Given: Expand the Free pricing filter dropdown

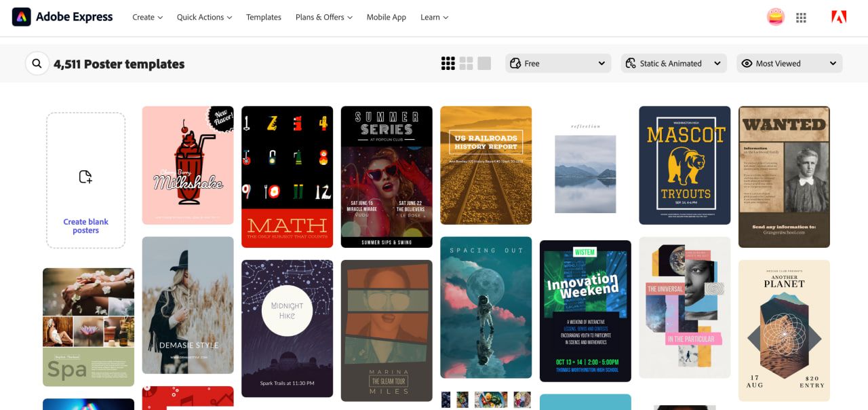Looking at the screenshot, I should point(558,63).
